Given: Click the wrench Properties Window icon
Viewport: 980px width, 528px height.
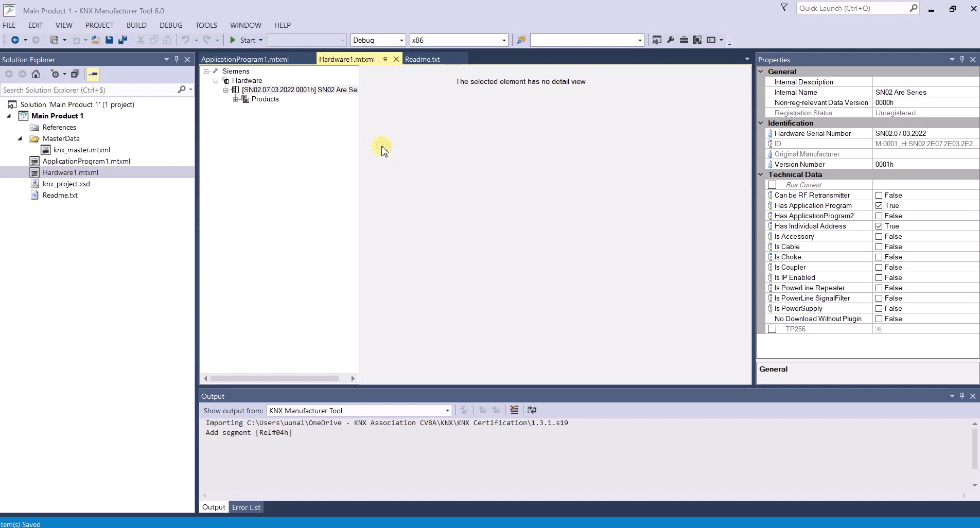Looking at the screenshot, I should (x=670, y=40).
